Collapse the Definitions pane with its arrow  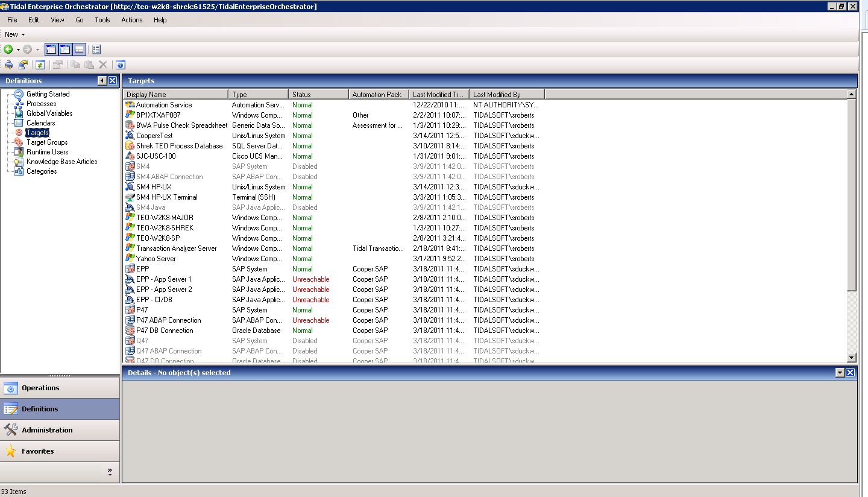tap(102, 81)
